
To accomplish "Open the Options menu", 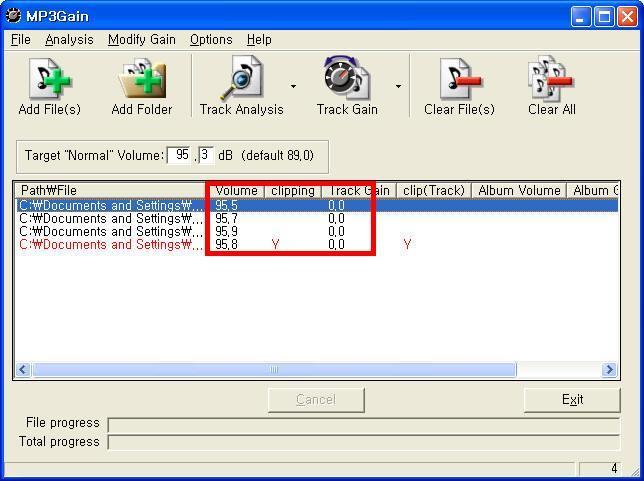I will (x=211, y=40).
